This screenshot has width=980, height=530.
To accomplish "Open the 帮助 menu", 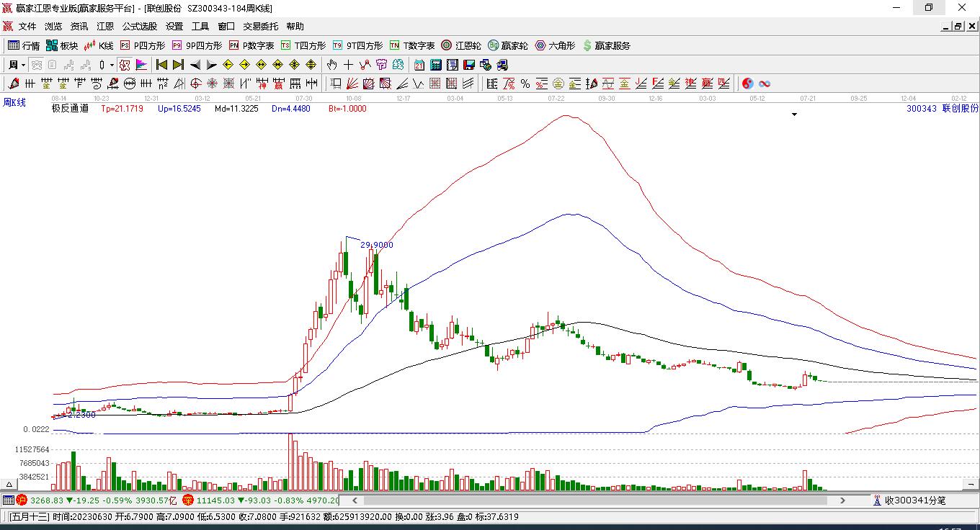I will click(295, 27).
